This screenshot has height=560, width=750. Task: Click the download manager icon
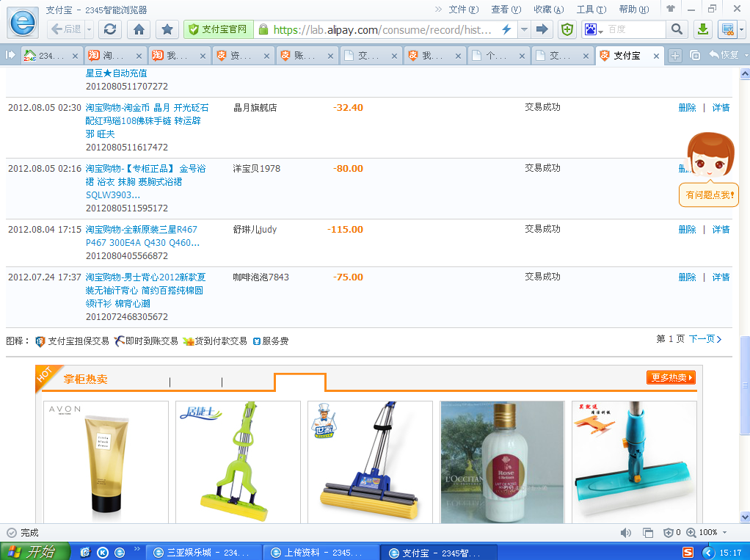(702, 29)
